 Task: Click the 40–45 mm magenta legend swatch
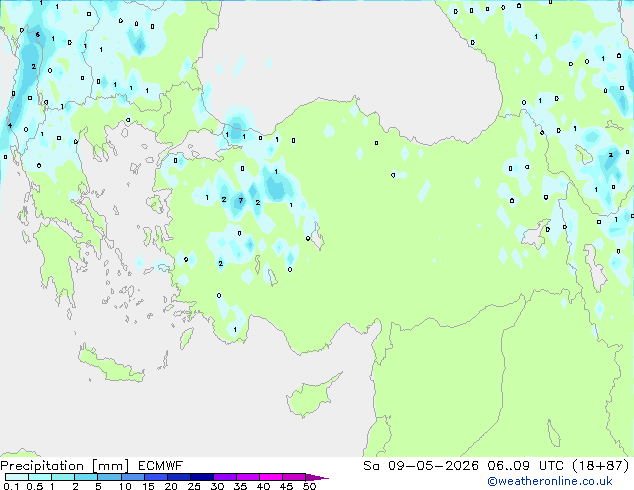[x=271, y=477]
